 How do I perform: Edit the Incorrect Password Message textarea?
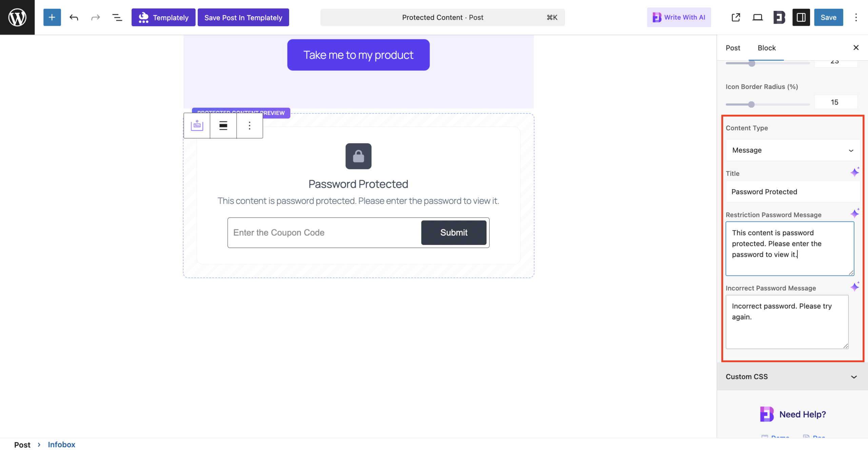(x=787, y=322)
